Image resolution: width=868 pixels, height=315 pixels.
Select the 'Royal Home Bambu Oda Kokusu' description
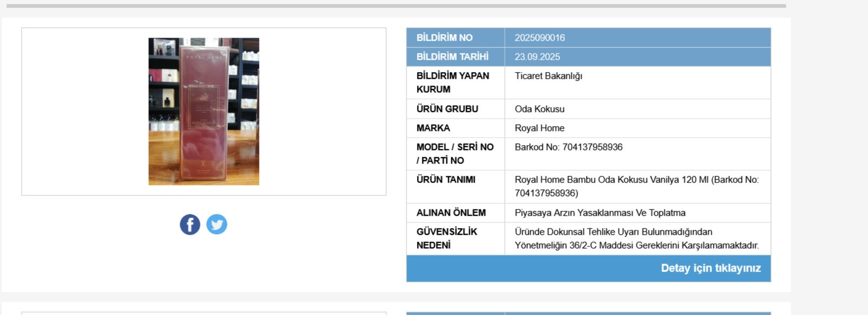pyautogui.click(x=637, y=187)
